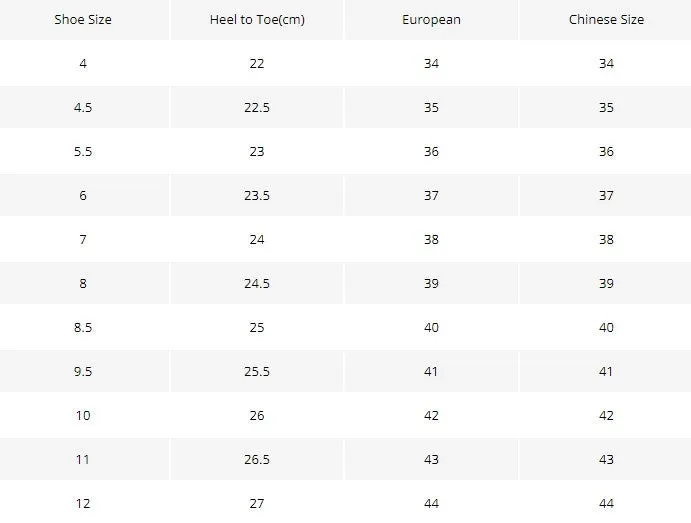Click the 24.5 heel to toe value

(x=257, y=283)
